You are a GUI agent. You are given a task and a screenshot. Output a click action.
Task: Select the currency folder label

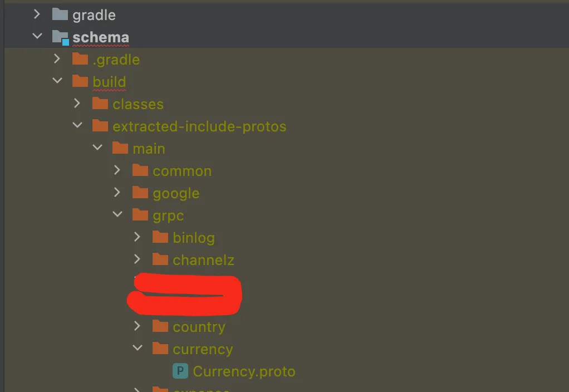point(203,349)
